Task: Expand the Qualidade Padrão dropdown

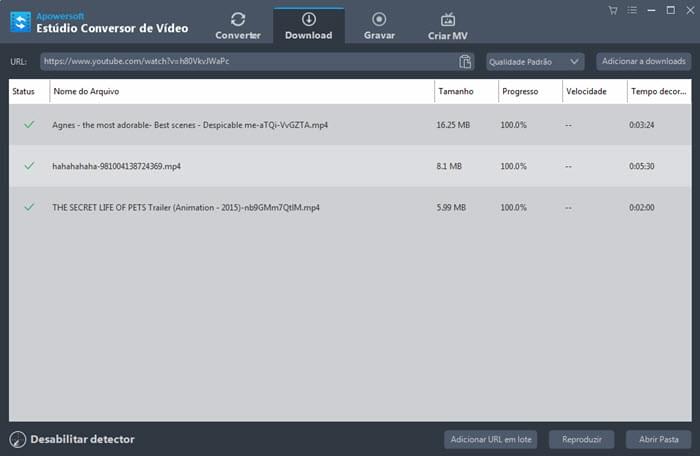Action: pos(535,62)
